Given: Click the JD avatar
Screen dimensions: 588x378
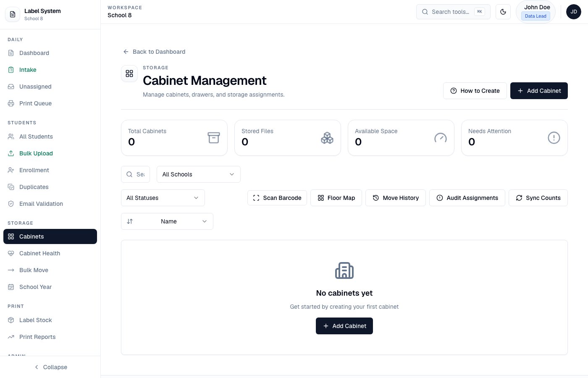Looking at the screenshot, I should point(574,12).
